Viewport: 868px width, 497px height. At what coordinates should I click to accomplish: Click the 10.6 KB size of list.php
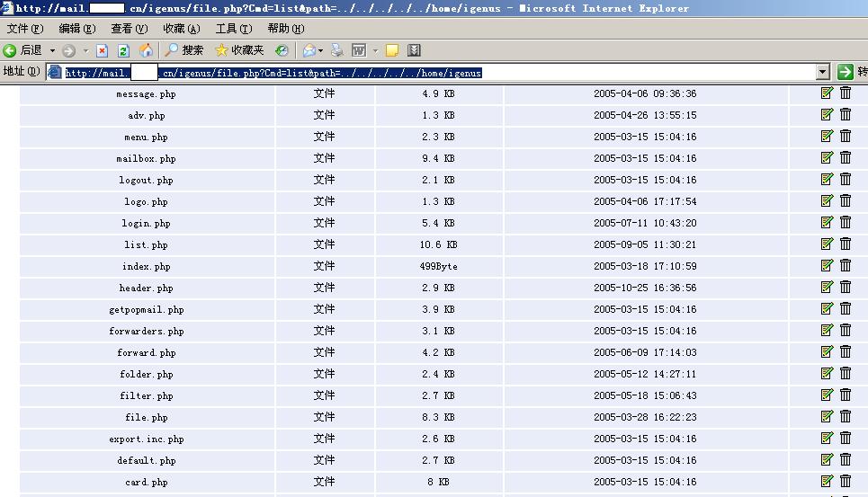tap(438, 245)
